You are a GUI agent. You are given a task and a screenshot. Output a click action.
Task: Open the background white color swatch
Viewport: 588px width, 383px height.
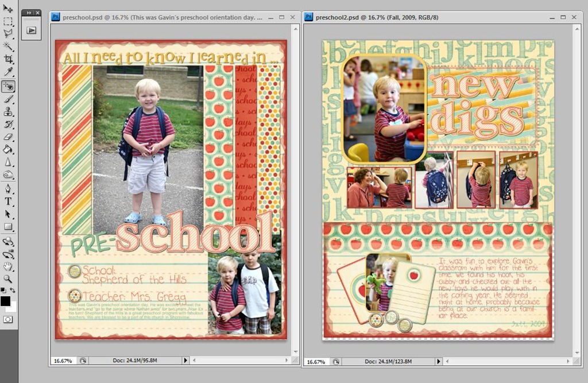pos(13,308)
